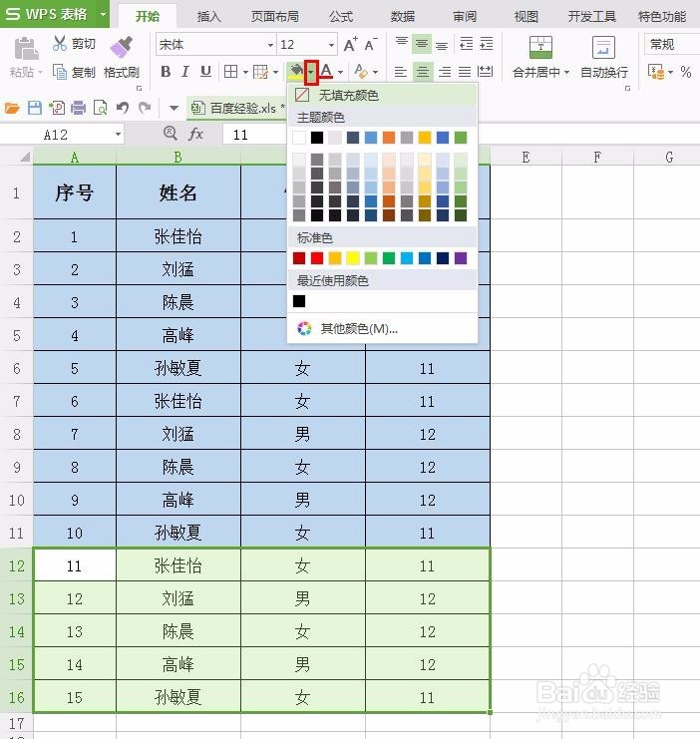The height and width of the screenshot is (739, 700).
Task: Click the undo arrow
Action: point(123,109)
